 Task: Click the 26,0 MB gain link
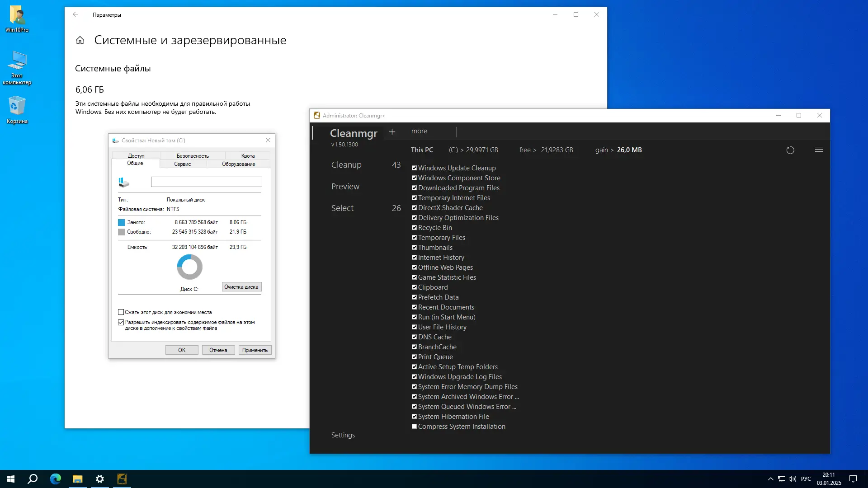(629, 150)
